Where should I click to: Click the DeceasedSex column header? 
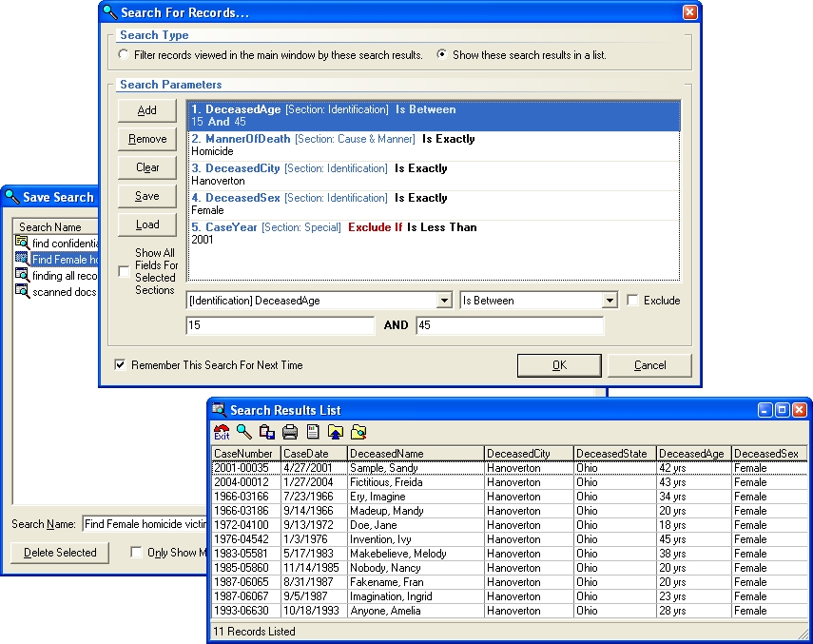coord(769,453)
